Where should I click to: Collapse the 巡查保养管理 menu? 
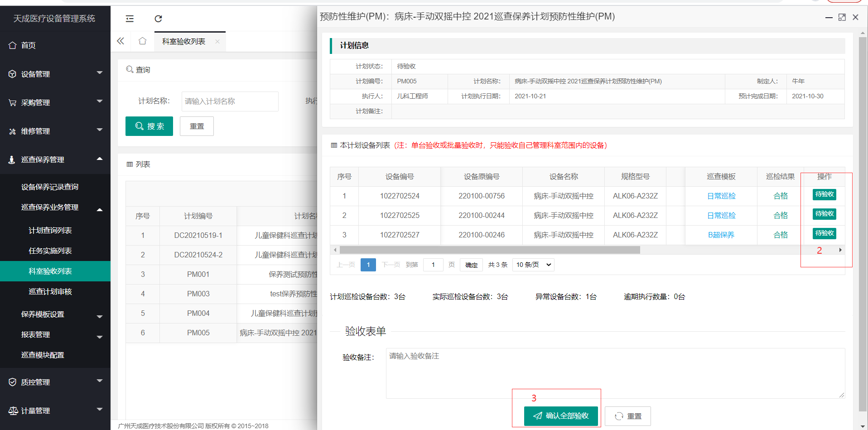tap(55, 159)
